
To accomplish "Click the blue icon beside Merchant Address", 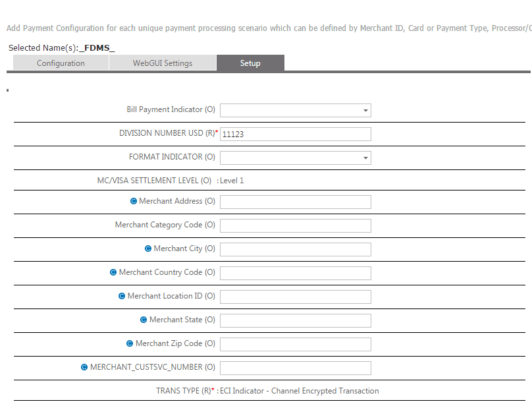I will 134,201.
